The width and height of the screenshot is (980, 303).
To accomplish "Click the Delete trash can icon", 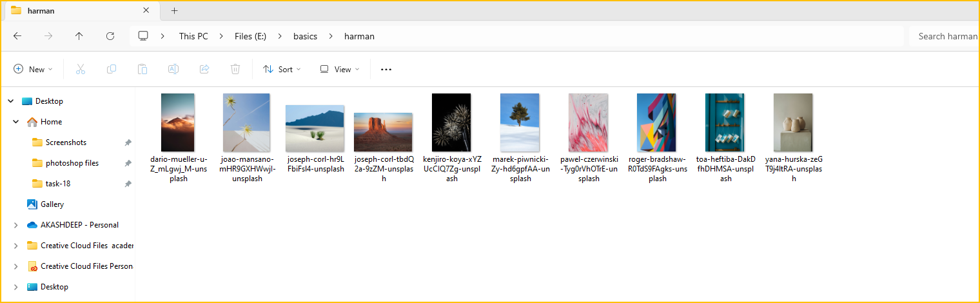I will (235, 69).
